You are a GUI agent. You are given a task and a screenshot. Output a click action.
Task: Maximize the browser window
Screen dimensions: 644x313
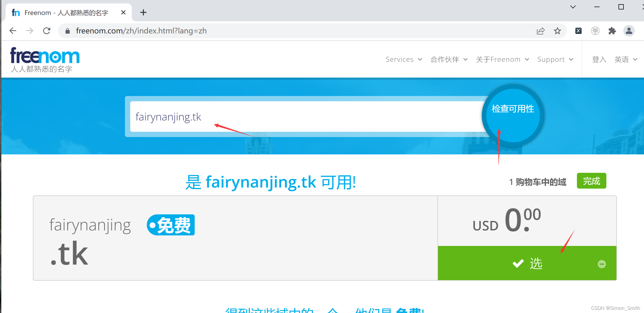[x=621, y=7]
